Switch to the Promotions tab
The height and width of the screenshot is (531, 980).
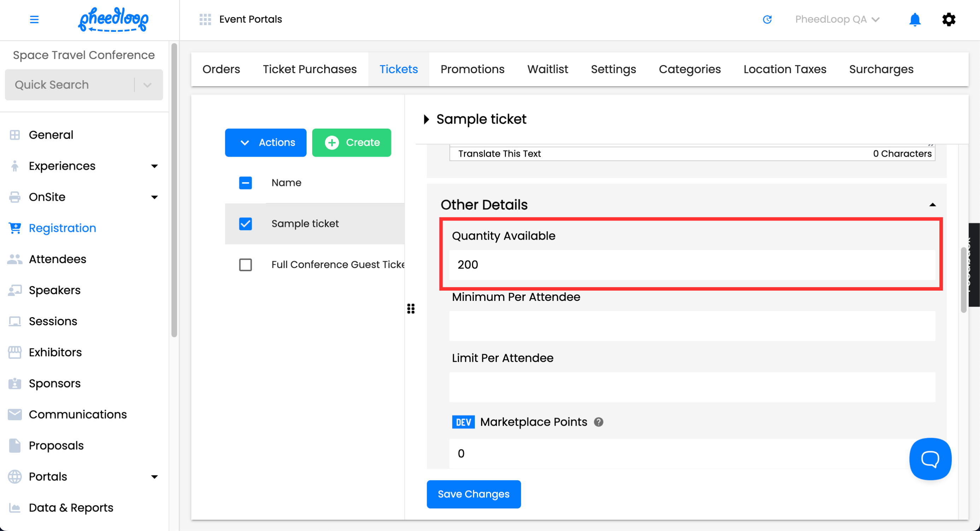(472, 69)
